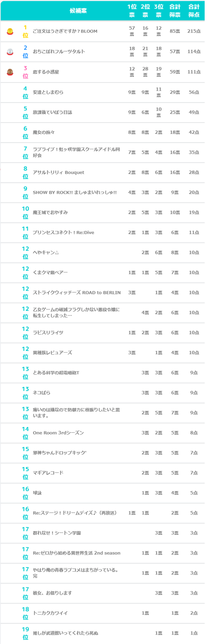The width and height of the screenshot is (207, 644).
Task: Open おちこぼれフルーツタルト entry
Action: 59,52
